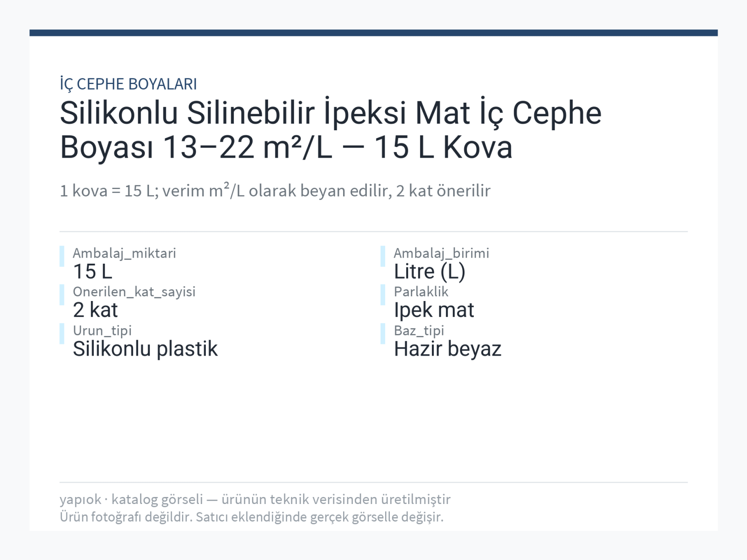Select the Hazir beyaz value
Viewport: 747px width, 560px height.
(447, 349)
